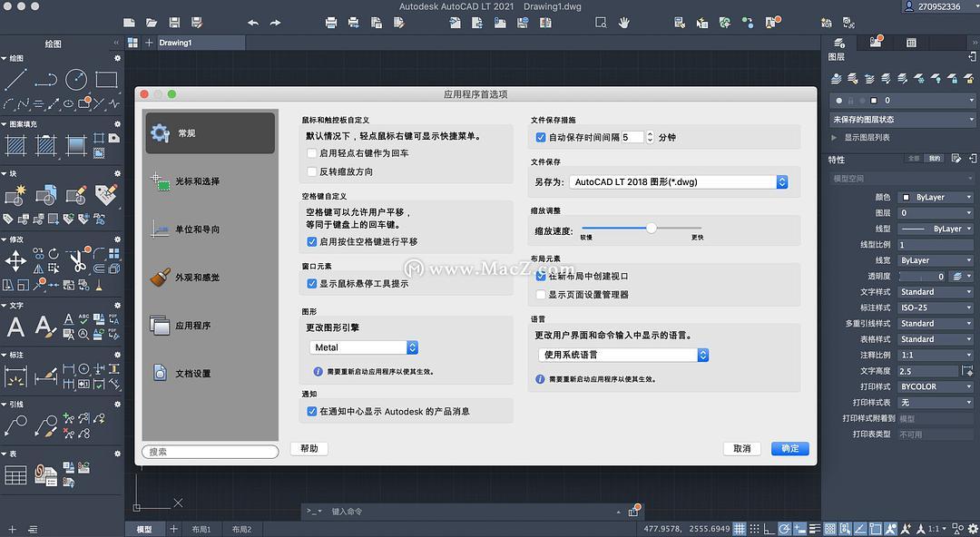Screen dimensions: 980x537
Task: Select the Arc tool
Action: [x=9, y=103]
